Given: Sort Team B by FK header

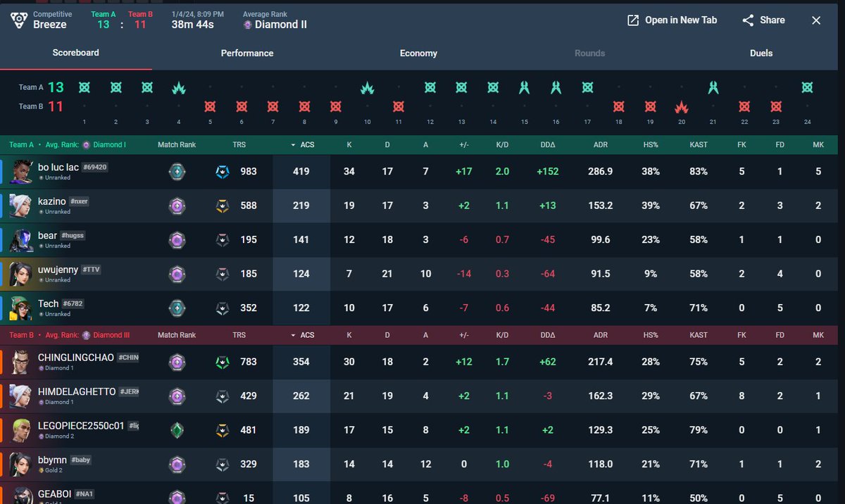Looking at the screenshot, I should 741,335.
